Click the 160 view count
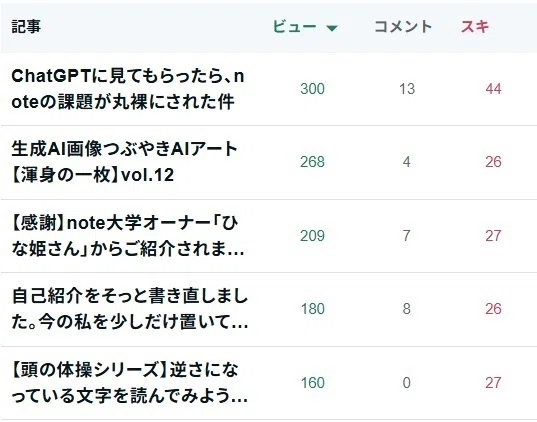This screenshot has width=537, height=422. [312, 383]
